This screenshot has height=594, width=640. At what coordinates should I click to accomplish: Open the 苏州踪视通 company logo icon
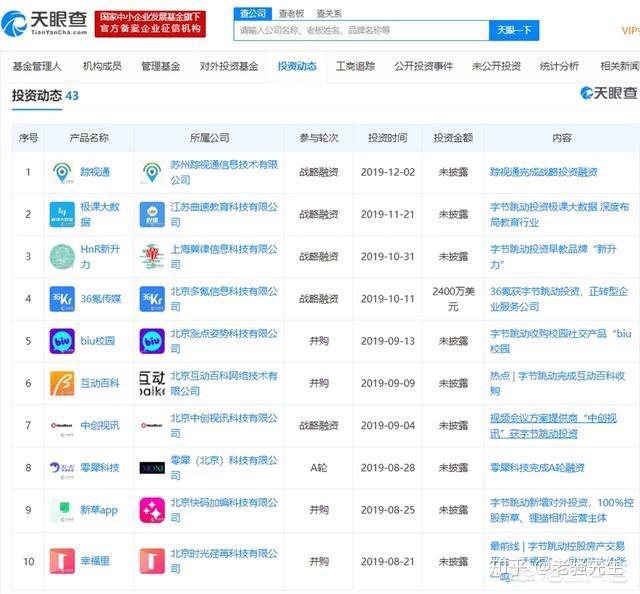(x=152, y=172)
